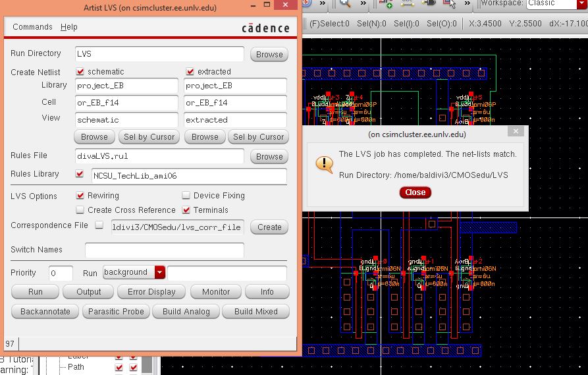The width and height of the screenshot is (588, 375).
Task: Open the Error Display button
Action: tap(151, 292)
